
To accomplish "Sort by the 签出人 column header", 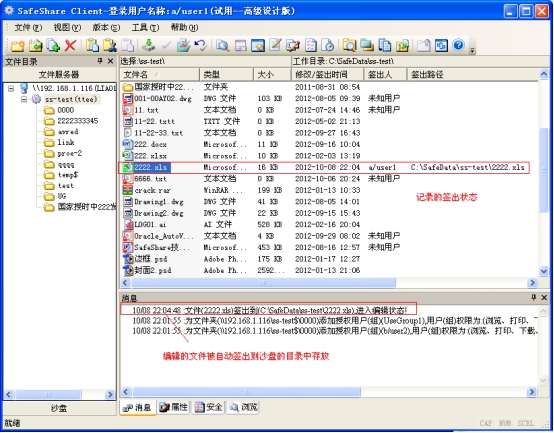I will point(385,75).
